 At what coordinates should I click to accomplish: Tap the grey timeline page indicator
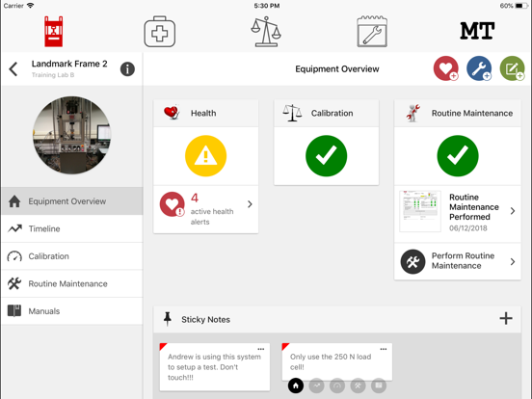click(x=316, y=386)
